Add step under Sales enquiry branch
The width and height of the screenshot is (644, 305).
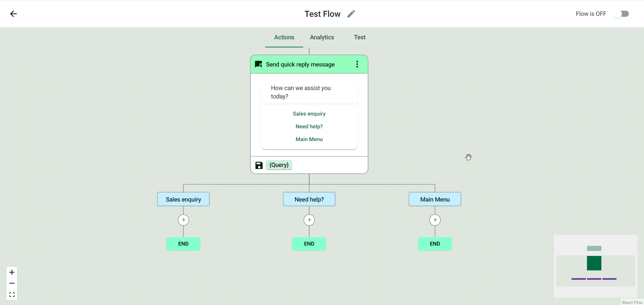tap(183, 220)
